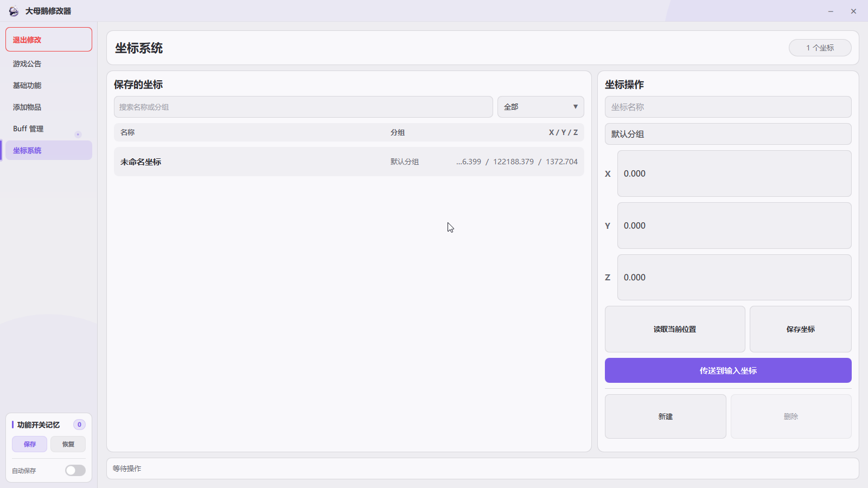
Task: Click the 退出修改 button
Action: coord(49,40)
